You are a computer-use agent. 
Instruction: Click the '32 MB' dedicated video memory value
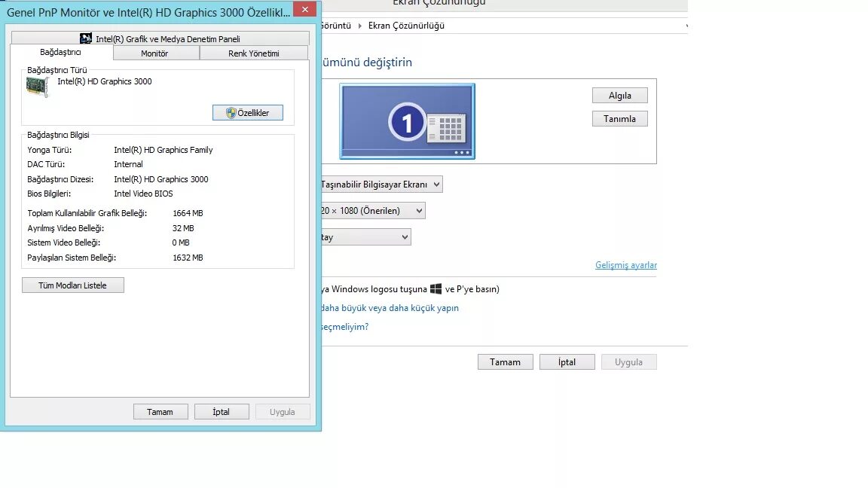183,228
